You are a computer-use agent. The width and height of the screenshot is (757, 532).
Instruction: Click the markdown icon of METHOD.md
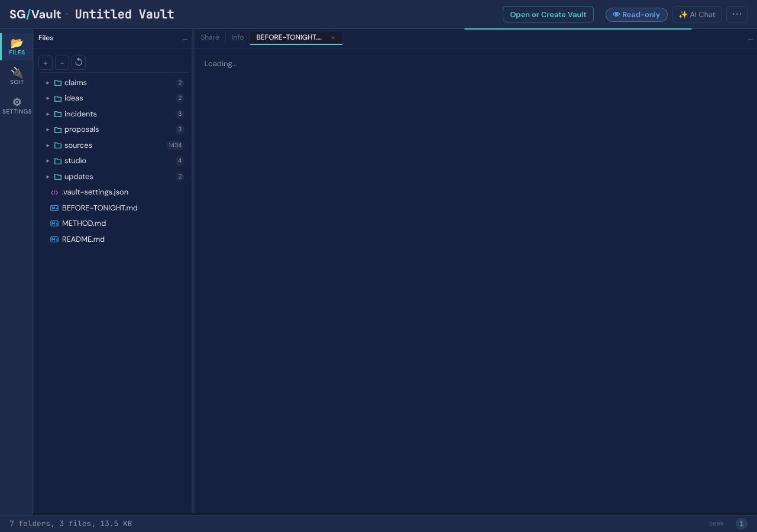(x=54, y=223)
